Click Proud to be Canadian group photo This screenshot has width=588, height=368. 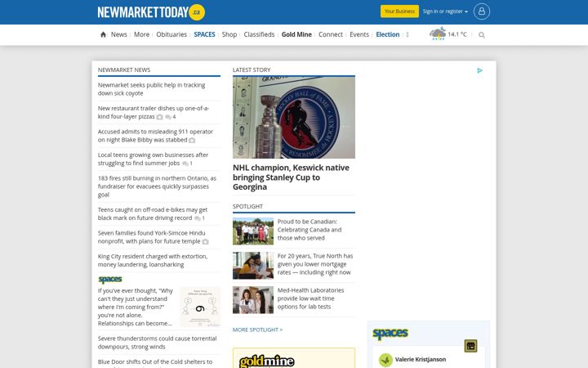[253, 231]
